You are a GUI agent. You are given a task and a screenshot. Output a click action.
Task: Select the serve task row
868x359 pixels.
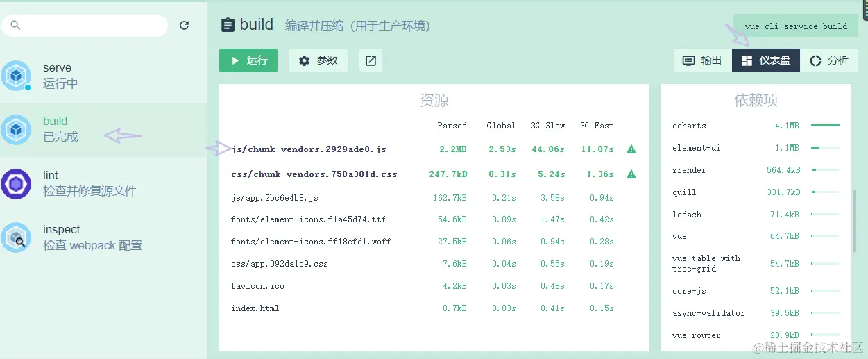click(x=103, y=76)
